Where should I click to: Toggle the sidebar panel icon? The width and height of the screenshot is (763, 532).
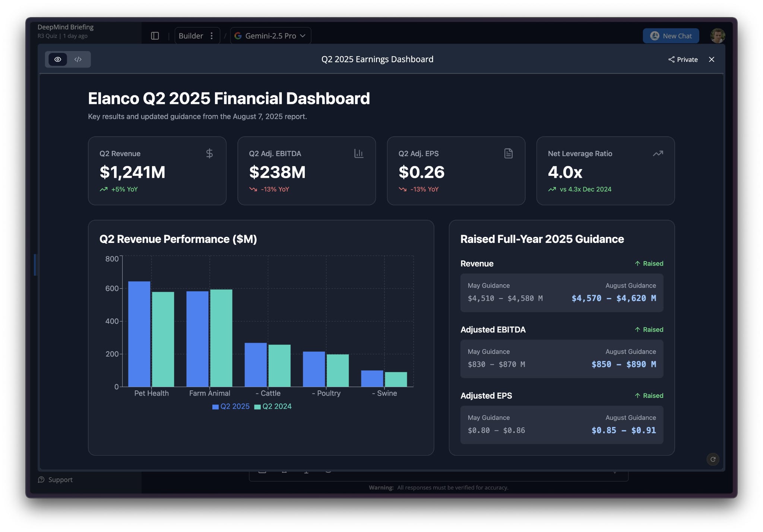point(155,36)
